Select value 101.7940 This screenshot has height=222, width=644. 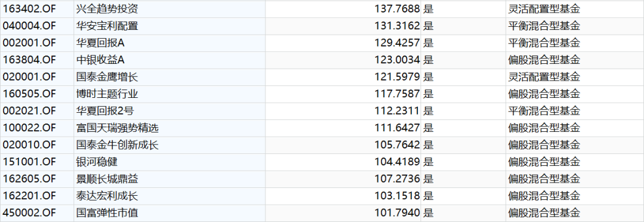pyautogui.click(x=397, y=213)
